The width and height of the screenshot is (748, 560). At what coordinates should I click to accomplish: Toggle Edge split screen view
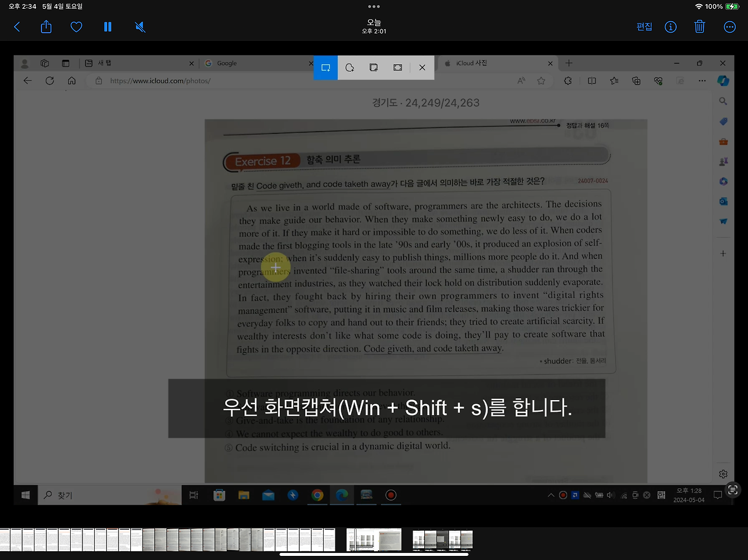pyautogui.click(x=592, y=81)
